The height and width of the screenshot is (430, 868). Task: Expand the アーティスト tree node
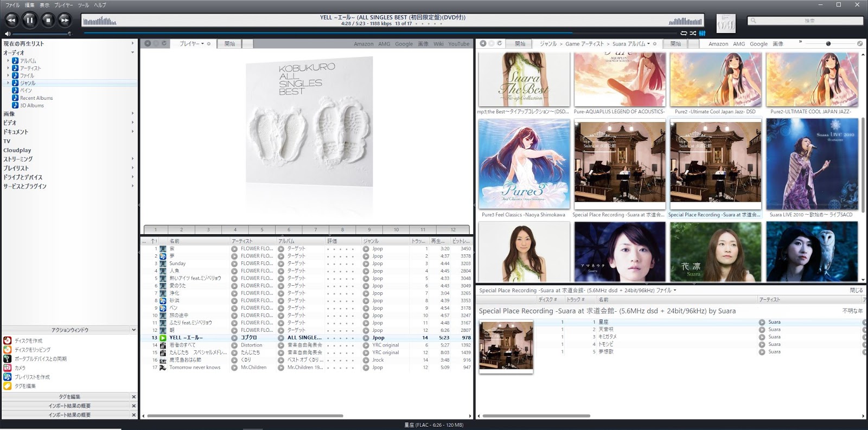[8, 68]
